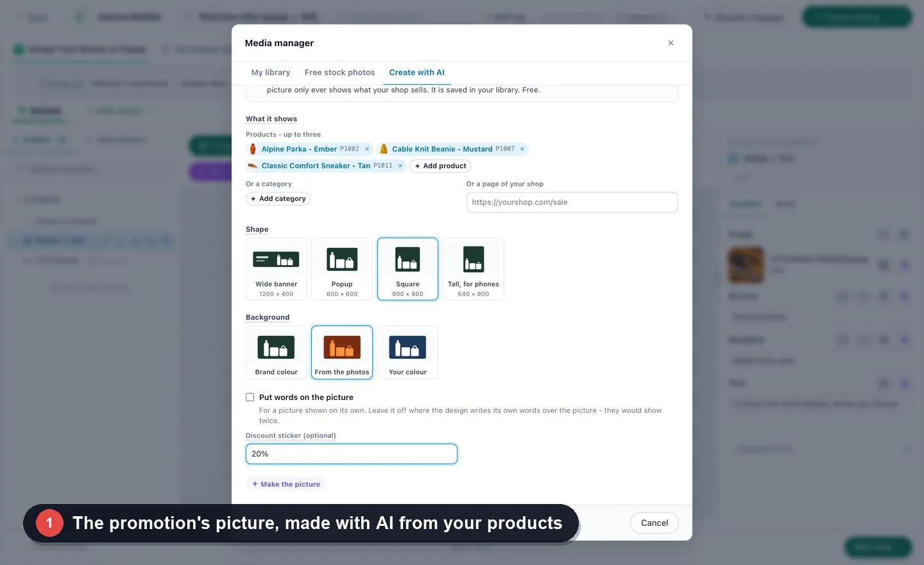924x565 pixels.
Task: Choose the Square shape
Action: pyautogui.click(x=408, y=269)
